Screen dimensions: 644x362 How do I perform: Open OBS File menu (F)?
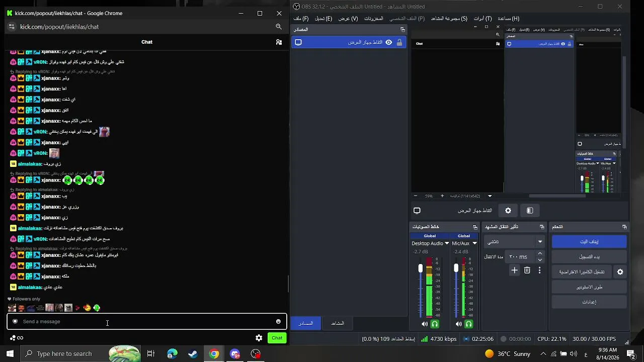[x=301, y=19]
